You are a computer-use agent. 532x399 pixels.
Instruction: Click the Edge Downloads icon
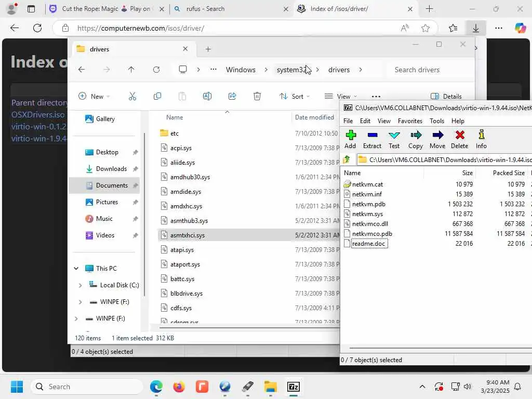click(x=476, y=28)
